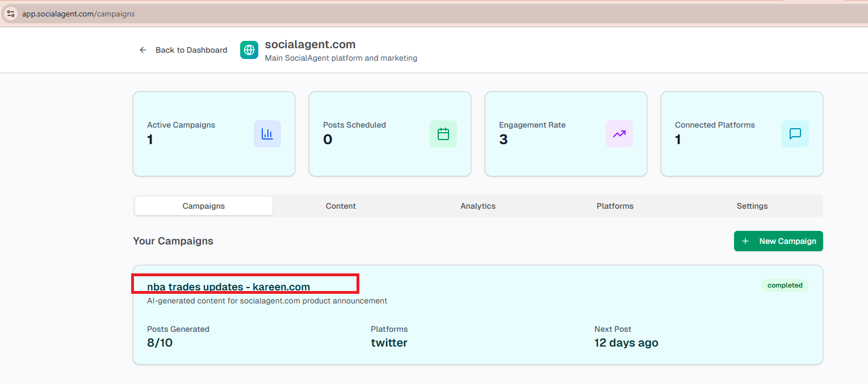The height and width of the screenshot is (384, 868).
Task: Click the plus icon on New Campaign
Action: (745, 241)
